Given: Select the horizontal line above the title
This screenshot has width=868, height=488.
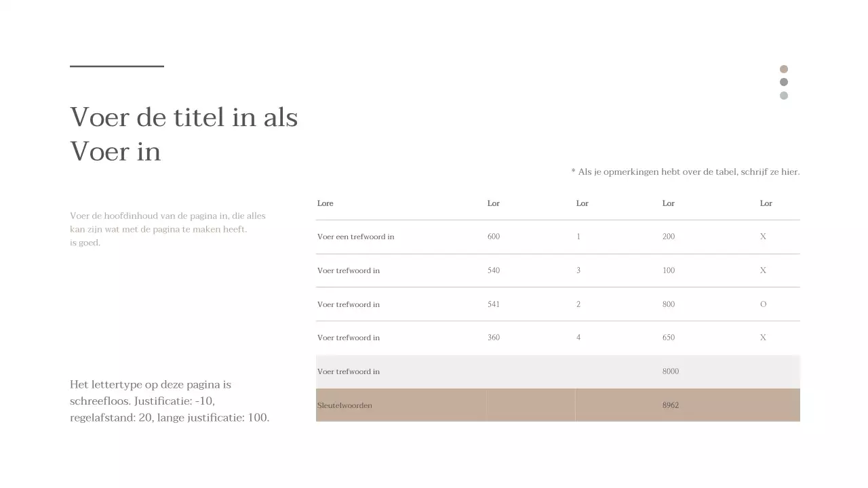Looking at the screenshot, I should pyautogui.click(x=117, y=66).
